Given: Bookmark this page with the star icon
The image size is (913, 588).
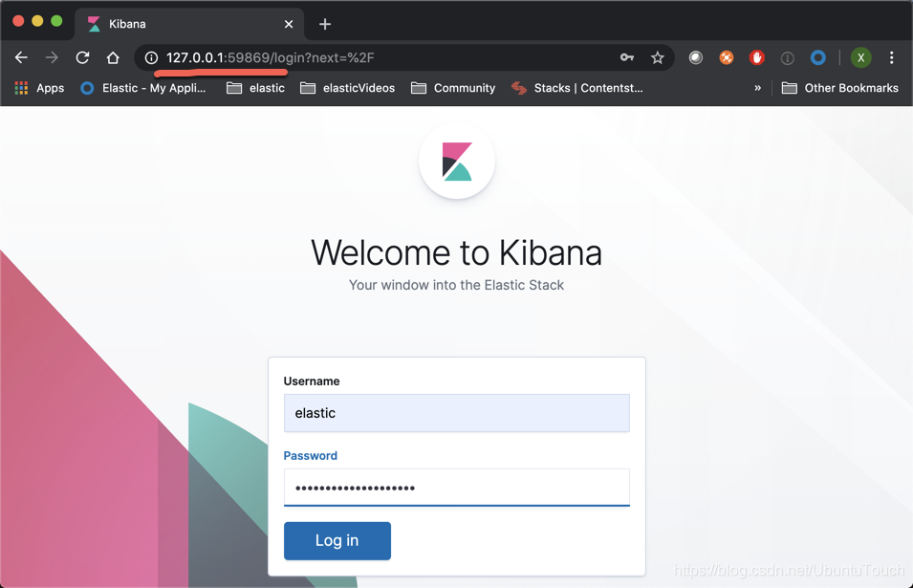Looking at the screenshot, I should [658, 57].
